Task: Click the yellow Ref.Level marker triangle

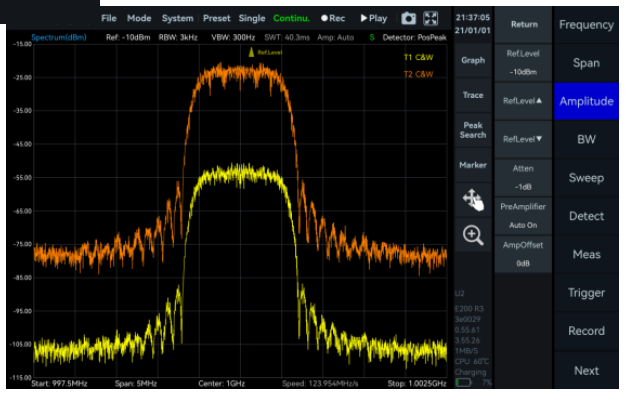Action: 251,52
